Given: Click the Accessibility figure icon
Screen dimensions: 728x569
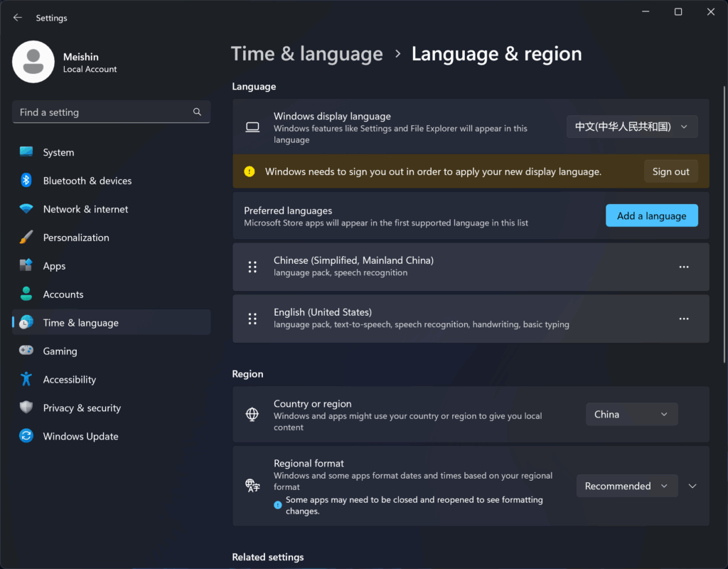Looking at the screenshot, I should point(26,379).
